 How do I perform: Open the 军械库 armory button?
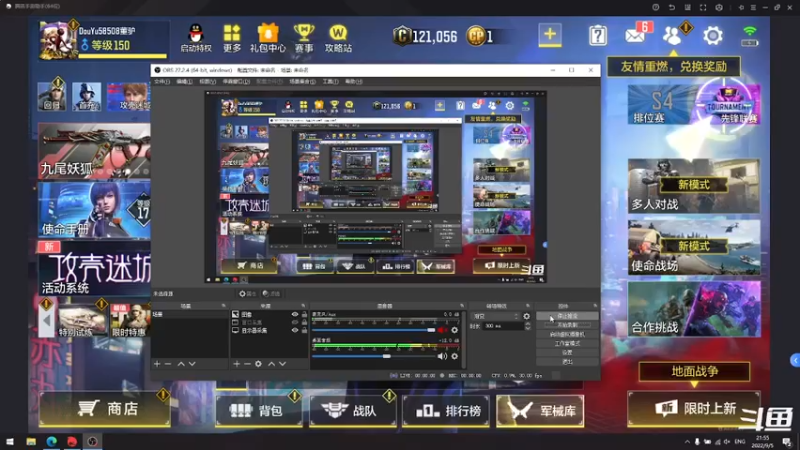point(540,411)
